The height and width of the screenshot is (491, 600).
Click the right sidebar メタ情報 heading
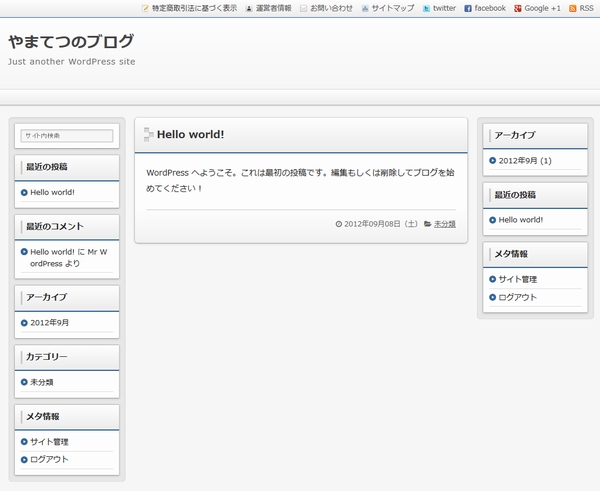[x=511, y=254]
